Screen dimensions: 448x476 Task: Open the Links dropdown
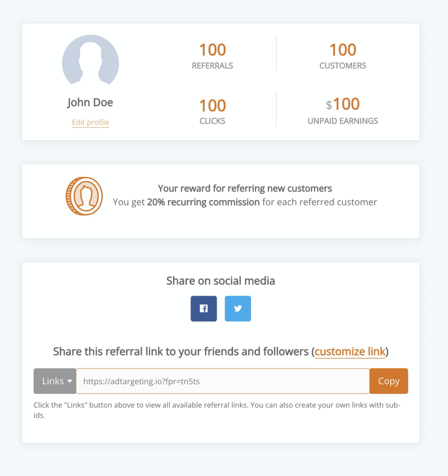(x=55, y=381)
